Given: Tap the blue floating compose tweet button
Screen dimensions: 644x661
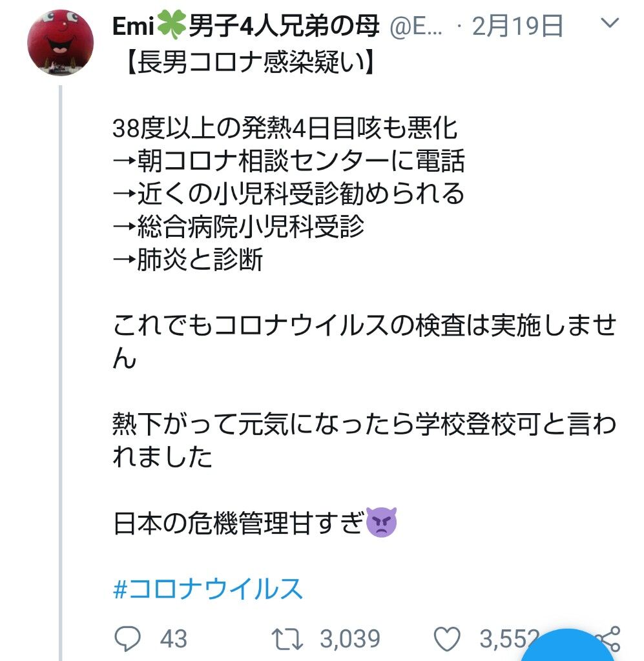Looking at the screenshot, I should point(567,647).
